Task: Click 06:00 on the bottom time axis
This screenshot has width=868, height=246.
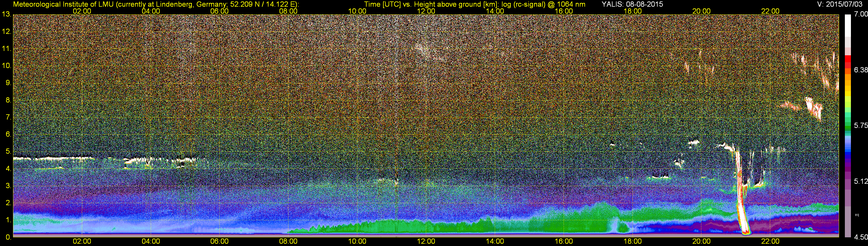Action: pos(219,241)
